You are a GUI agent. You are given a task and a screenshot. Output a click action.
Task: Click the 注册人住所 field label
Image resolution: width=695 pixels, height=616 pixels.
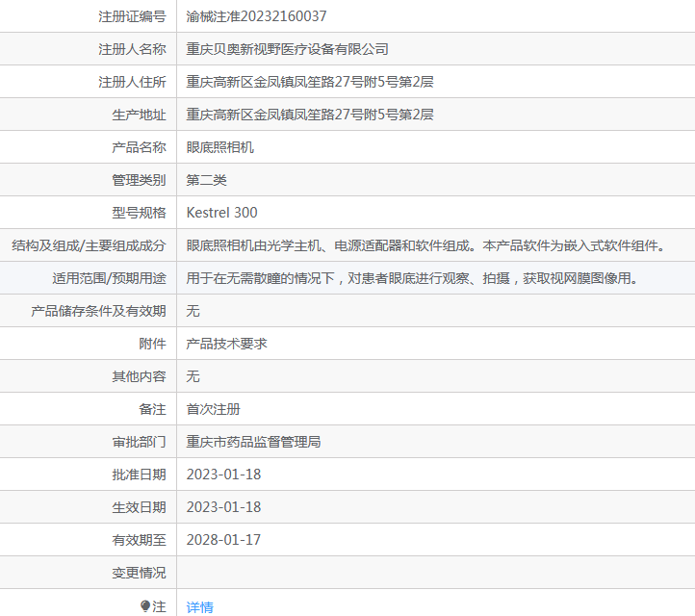(132, 82)
